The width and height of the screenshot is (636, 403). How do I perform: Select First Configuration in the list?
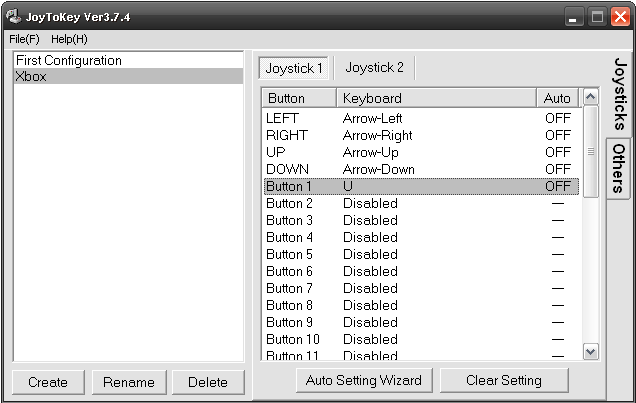[x=128, y=60]
